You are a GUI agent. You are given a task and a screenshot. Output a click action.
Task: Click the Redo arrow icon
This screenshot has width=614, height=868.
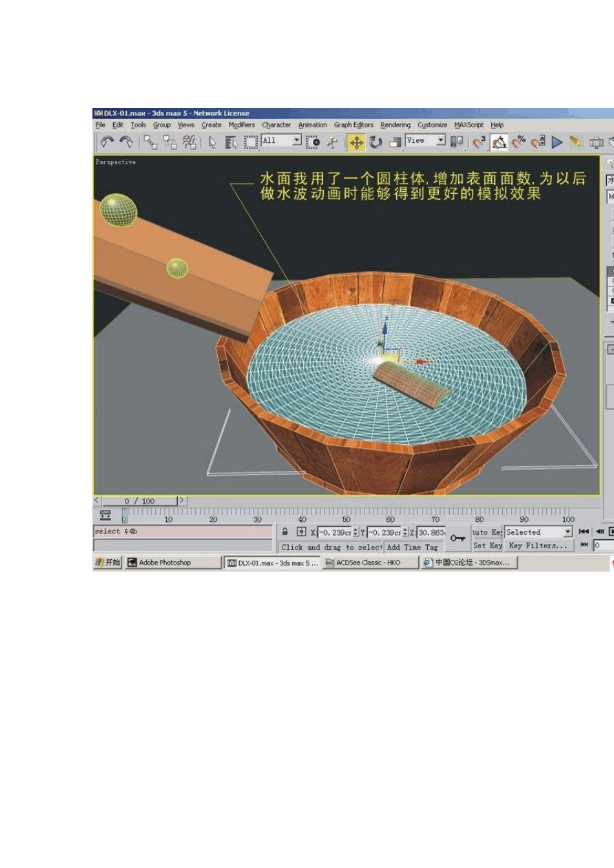(x=127, y=141)
